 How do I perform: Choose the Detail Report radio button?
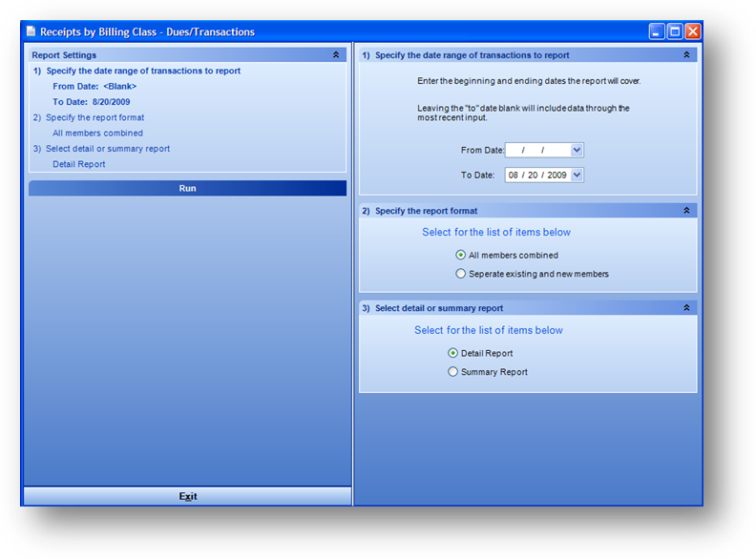click(x=452, y=353)
